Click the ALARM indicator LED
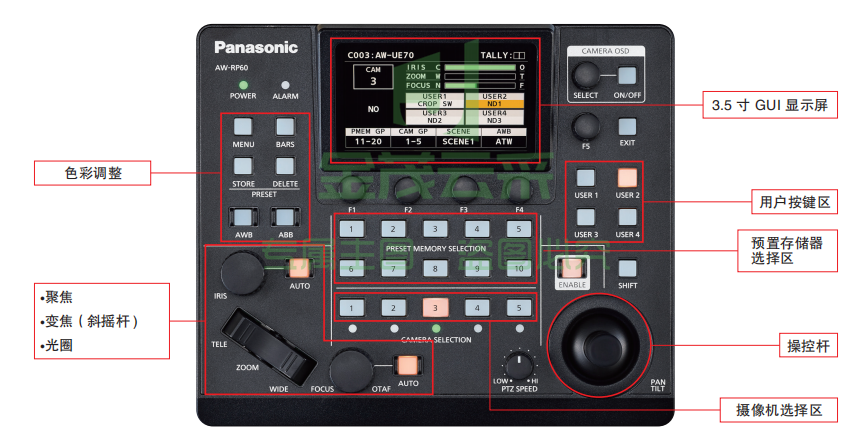This screenshot has height=434, width=862. tap(285, 85)
